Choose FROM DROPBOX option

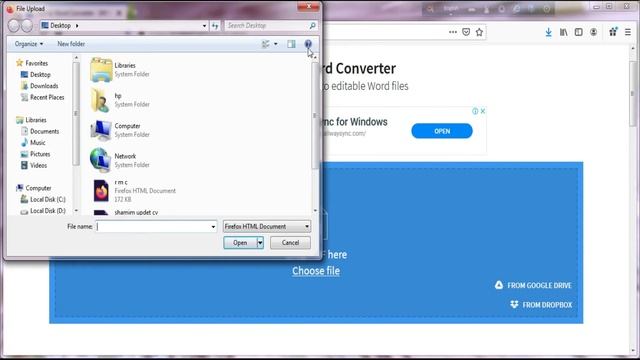click(x=541, y=305)
